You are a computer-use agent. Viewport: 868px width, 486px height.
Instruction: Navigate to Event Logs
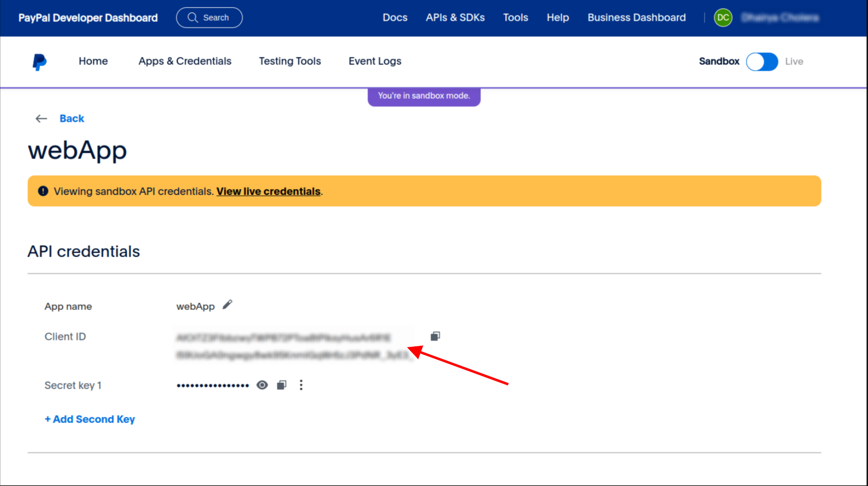375,61
